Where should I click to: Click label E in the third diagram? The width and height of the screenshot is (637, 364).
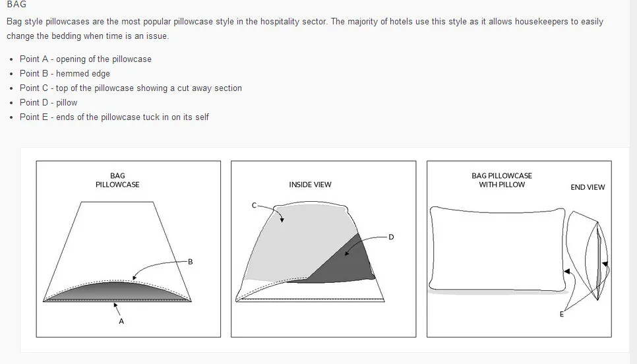[562, 315]
